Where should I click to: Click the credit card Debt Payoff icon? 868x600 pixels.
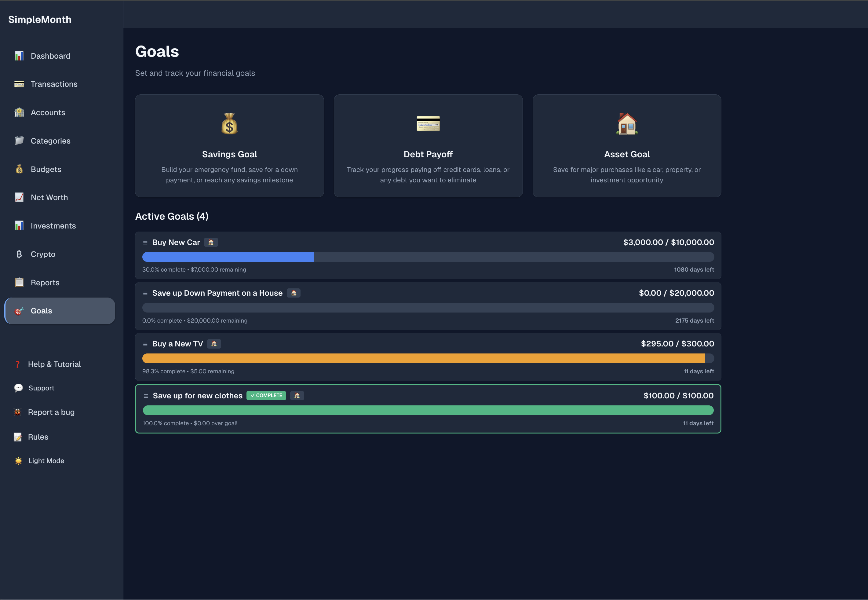tap(428, 124)
